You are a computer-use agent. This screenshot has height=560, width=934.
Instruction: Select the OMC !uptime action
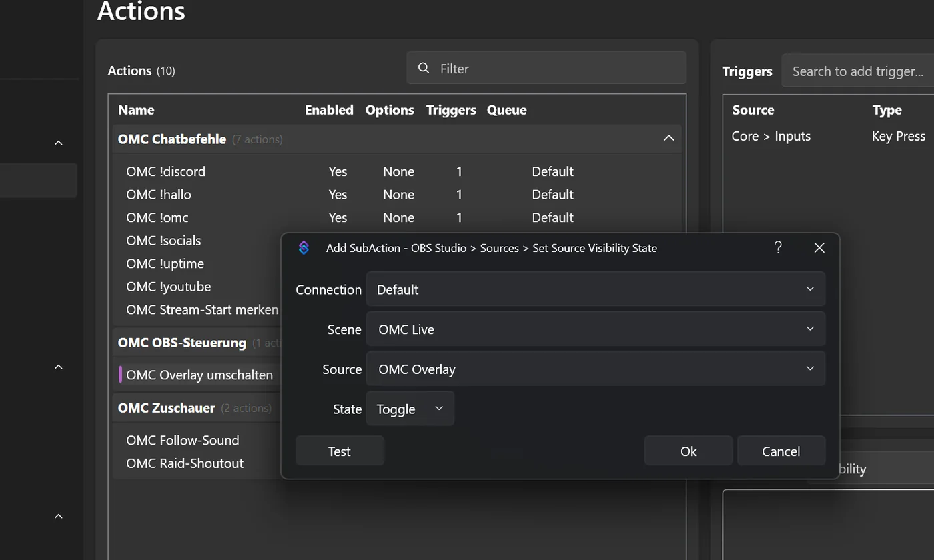(x=165, y=263)
